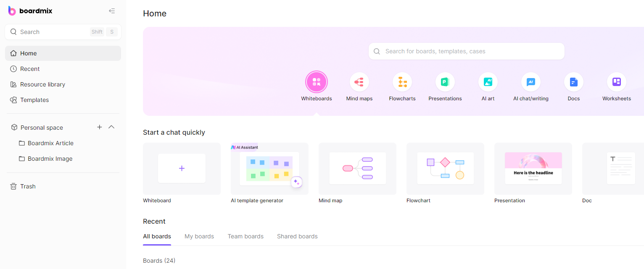Open the AI chat/writing icon
Image resolution: width=644 pixels, height=269 pixels.
531,82
